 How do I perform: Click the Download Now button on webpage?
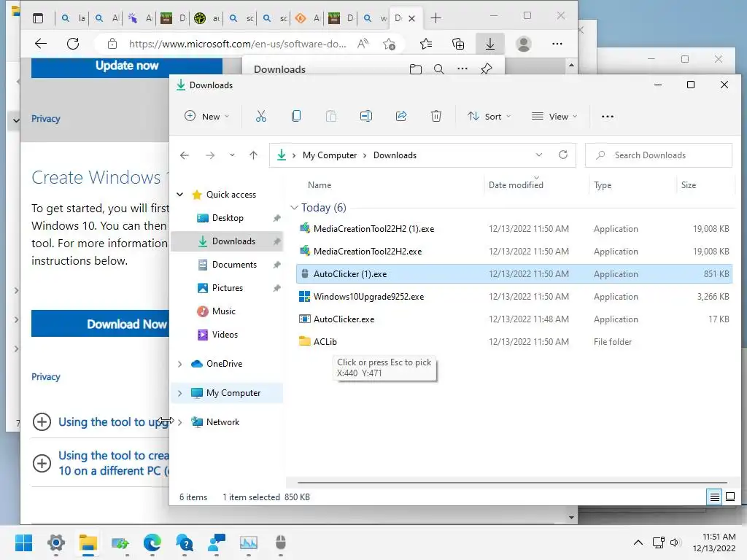(x=101, y=324)
